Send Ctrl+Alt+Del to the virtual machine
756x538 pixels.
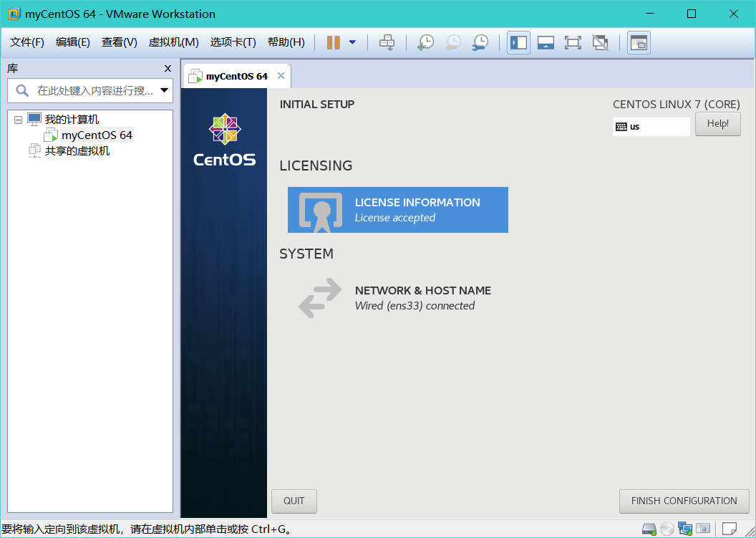pos(387,42)
